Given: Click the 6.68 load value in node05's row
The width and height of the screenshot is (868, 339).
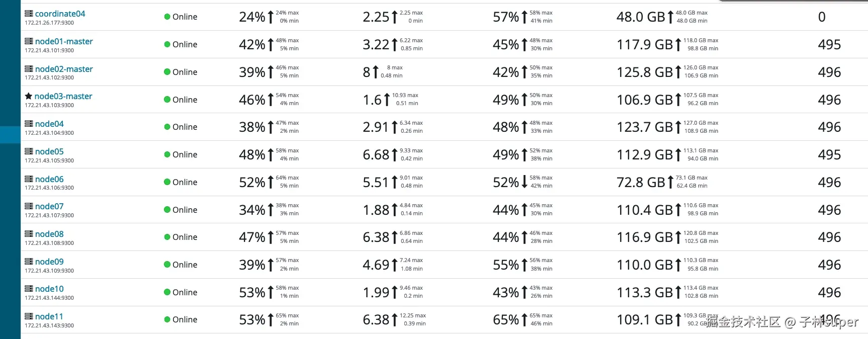Looking at the screenshot, I should (376, 155).
